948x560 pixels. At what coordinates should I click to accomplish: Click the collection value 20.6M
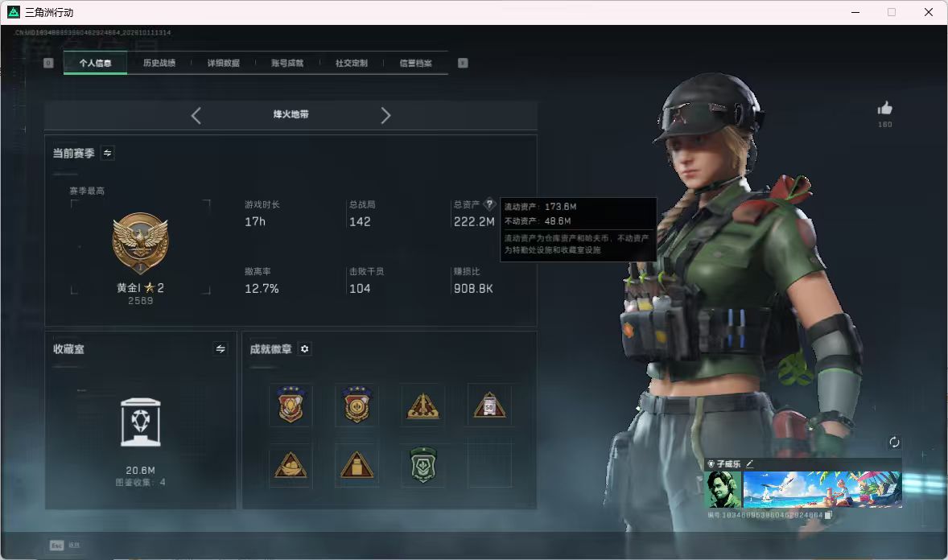coord(140,470)
